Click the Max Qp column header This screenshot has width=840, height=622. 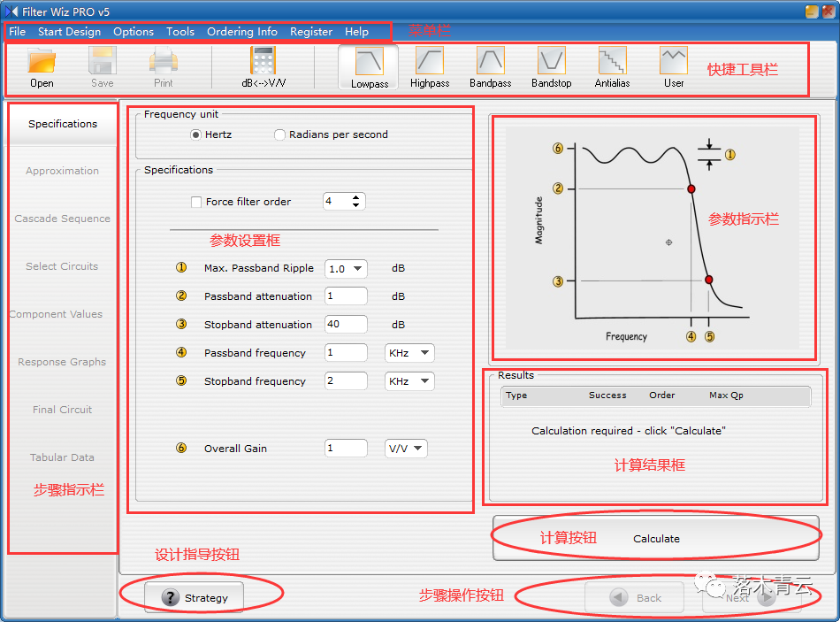tap(726, 395)
